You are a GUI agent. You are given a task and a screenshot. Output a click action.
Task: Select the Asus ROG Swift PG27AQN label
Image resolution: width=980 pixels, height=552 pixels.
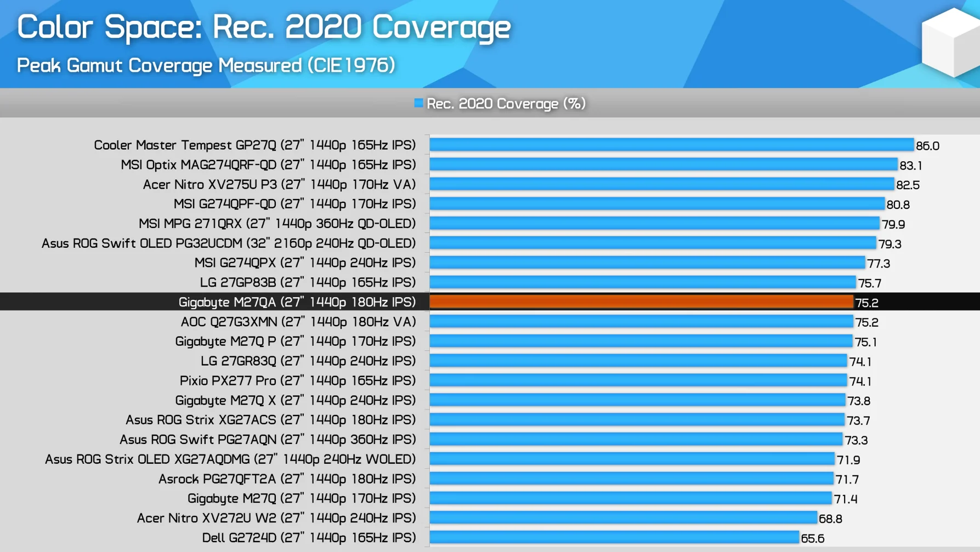coord(268,440)
